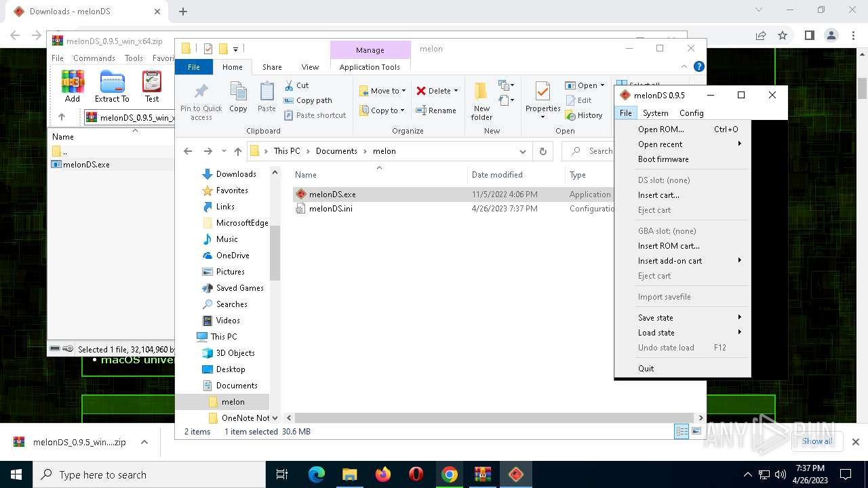Image resolution: width=868 pixels, height=488 pixels.
Task: Switch to details view icon
Action: pyautogui.click(x=682, y=432)
